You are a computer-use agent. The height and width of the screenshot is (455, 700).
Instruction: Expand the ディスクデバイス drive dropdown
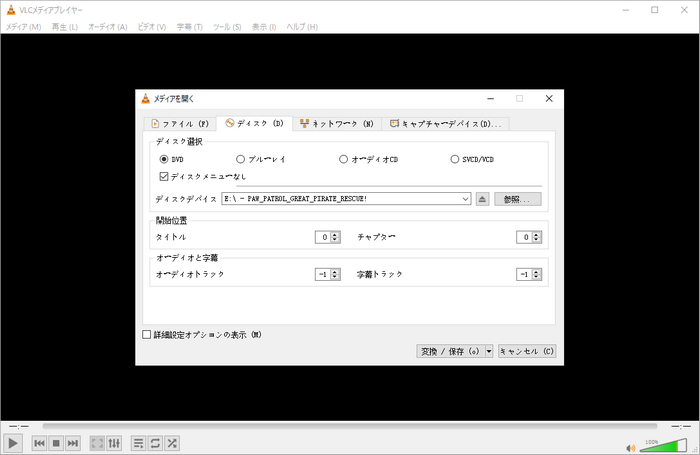[x=466, y=199]
